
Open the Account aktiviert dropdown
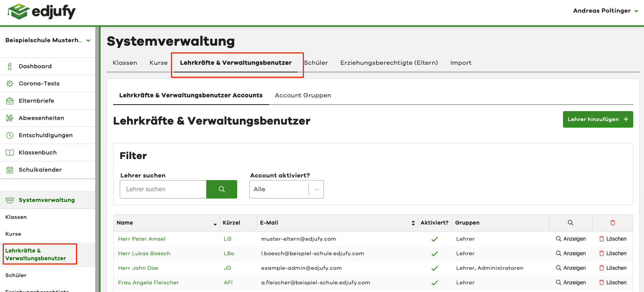pos(286,189)
